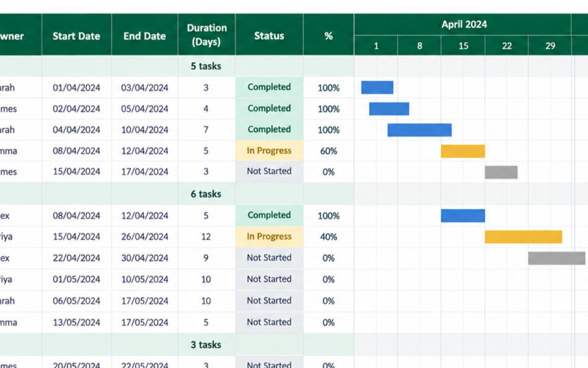Select end date cell 17/04/2024

pyautogui.click(x=145, y=172)
